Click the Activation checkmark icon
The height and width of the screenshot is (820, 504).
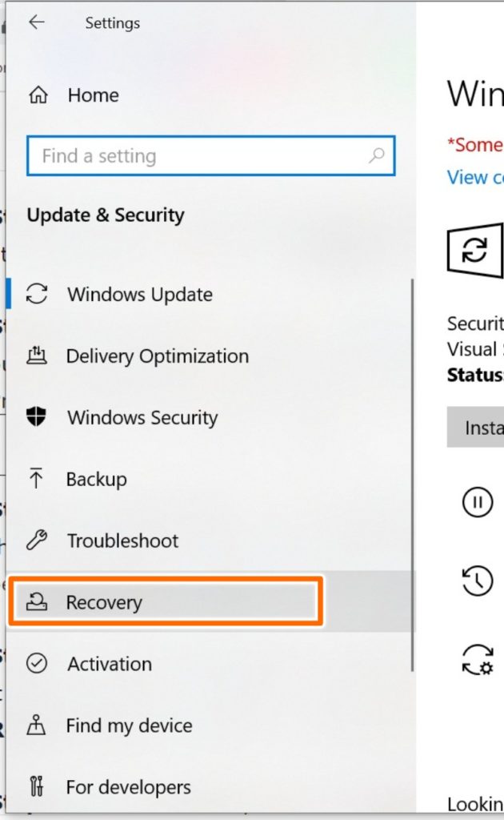tap(37, 664)
